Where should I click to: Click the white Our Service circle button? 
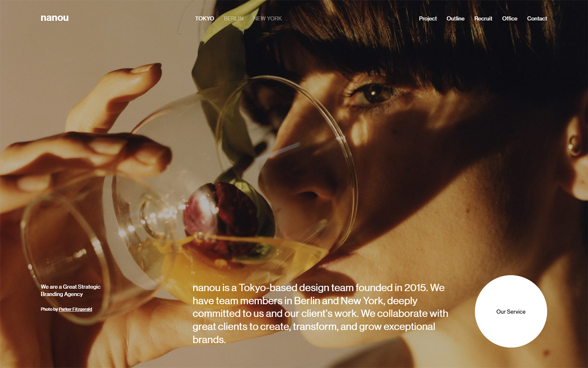click(511, 312)
